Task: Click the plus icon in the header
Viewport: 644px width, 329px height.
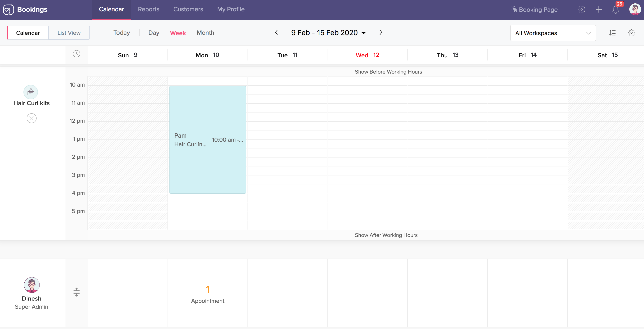Action: [599, 10]
